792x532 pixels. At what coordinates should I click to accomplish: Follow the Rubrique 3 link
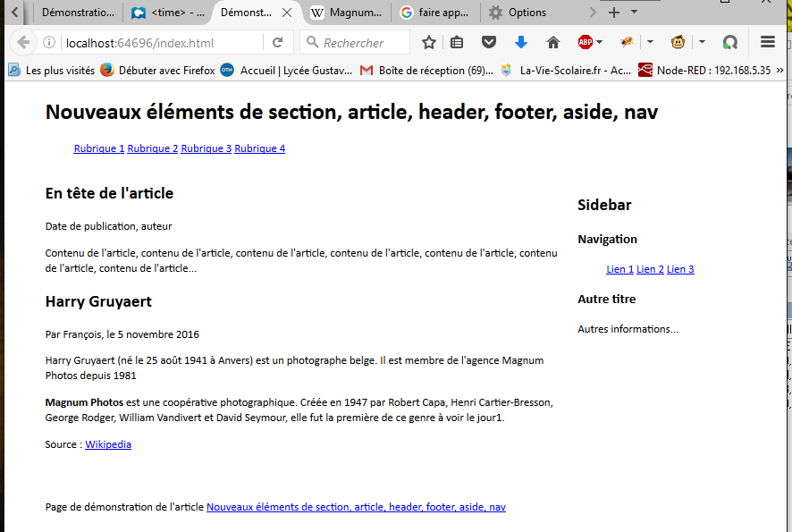(206, 148)
